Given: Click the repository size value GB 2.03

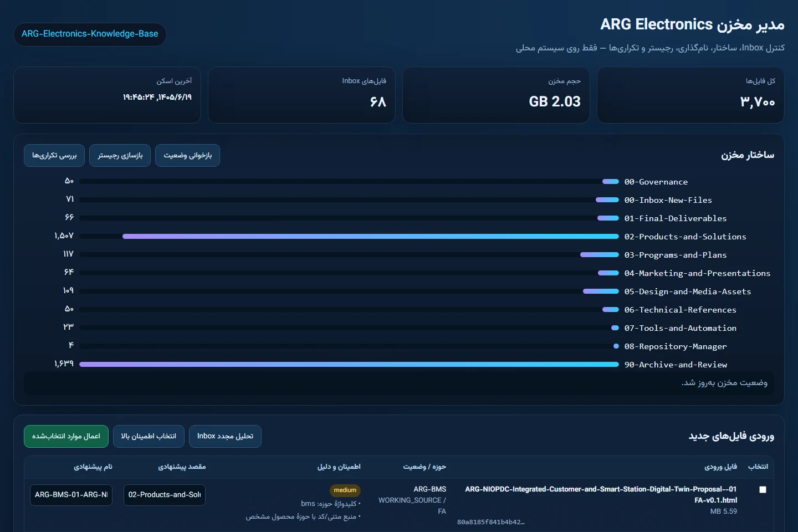Looking at the screenshot, I should tap(555, 102).
